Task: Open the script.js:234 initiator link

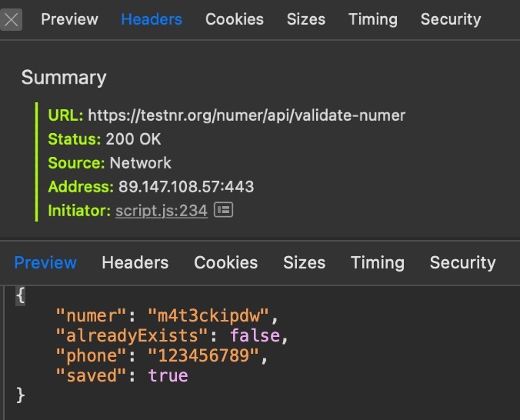Action: click(x=162, y=210)
